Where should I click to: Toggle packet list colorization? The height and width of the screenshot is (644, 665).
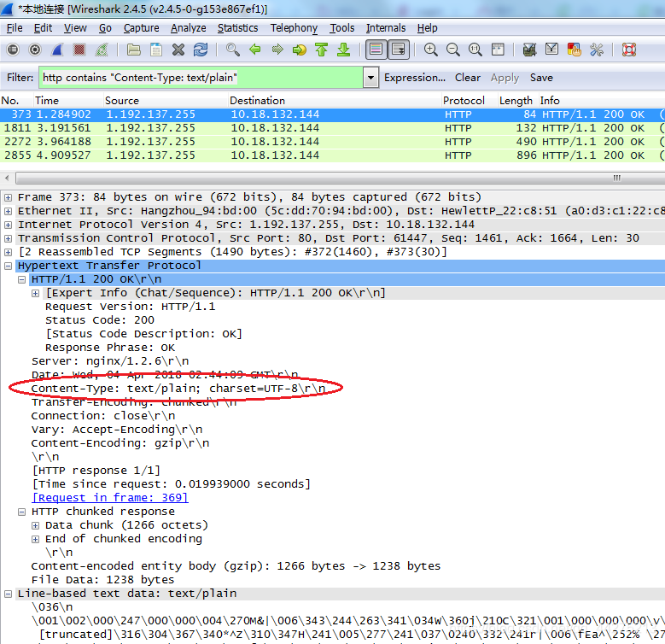[x=376, y=50]
